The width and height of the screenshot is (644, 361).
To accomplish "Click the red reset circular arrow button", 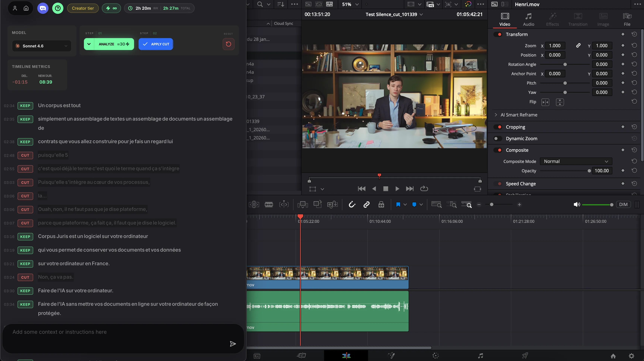I will pos(228,44).
